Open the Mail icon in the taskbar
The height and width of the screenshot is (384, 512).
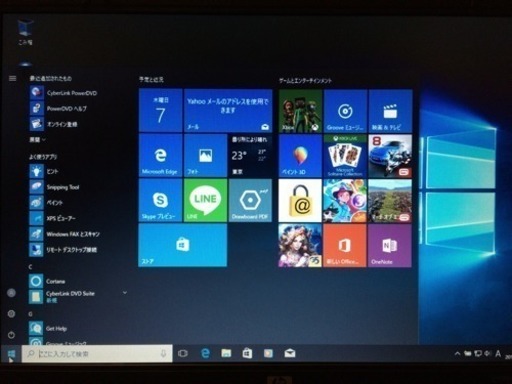pyautogui.click(x=289, y=353)
